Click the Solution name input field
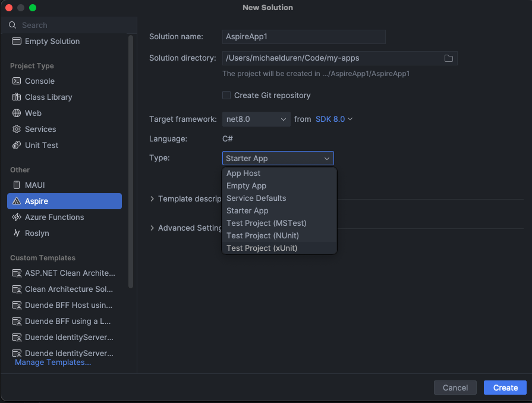 click(x=304, y=37)
